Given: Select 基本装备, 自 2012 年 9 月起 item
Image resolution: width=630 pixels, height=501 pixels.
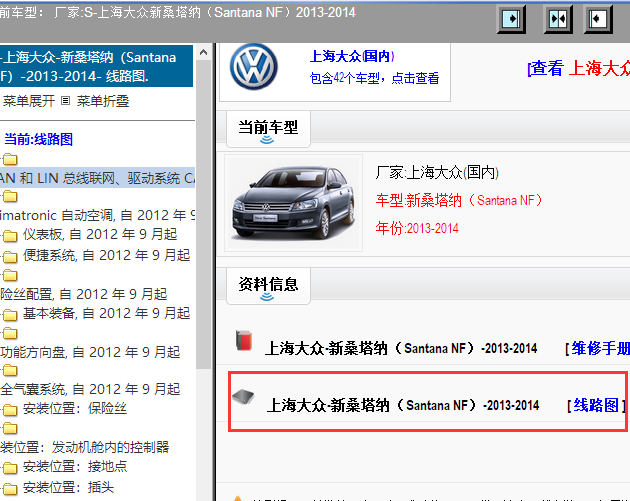Looking at the screenshot, I should [106, 313].
